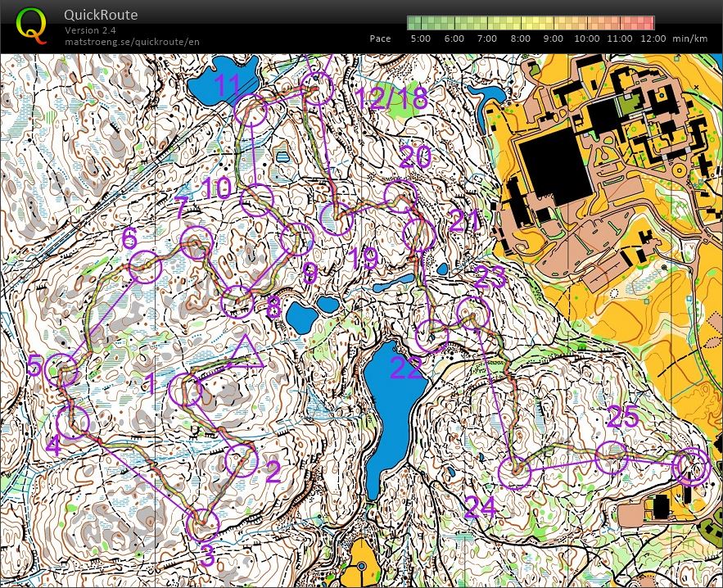Click the QuickRoute title text

click(x=101, y=15)
